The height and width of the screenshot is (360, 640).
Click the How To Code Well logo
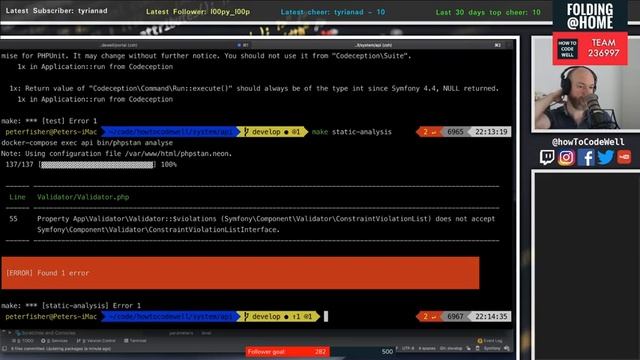click(x=567, y=49)
